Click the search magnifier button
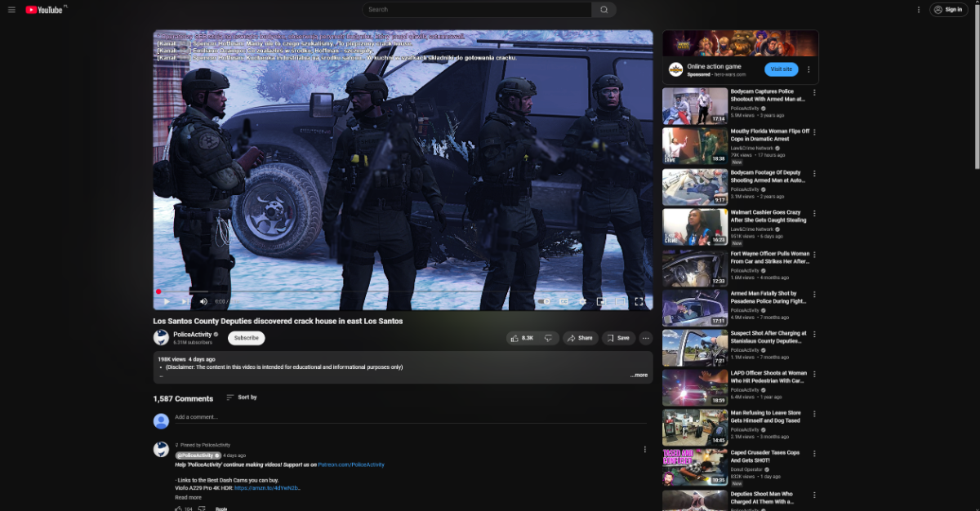980x511 pixels. pos(604,10)
